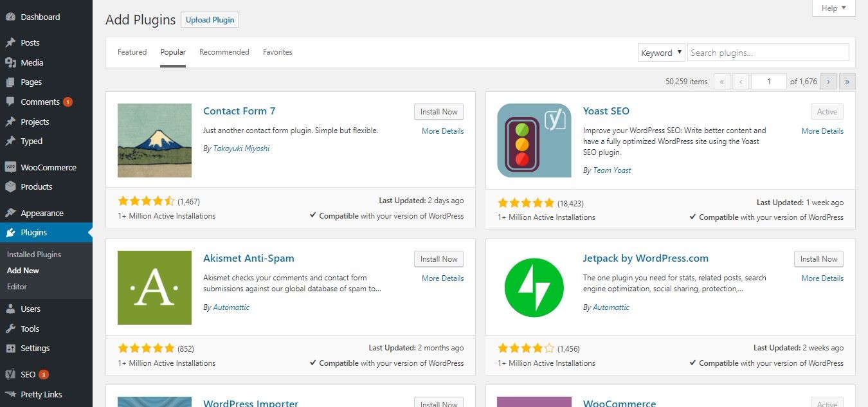Image resolution: width=868 pixels, height=407 pixels.
Task: View More Details for Yoast SEO
Action: [822, 131]
